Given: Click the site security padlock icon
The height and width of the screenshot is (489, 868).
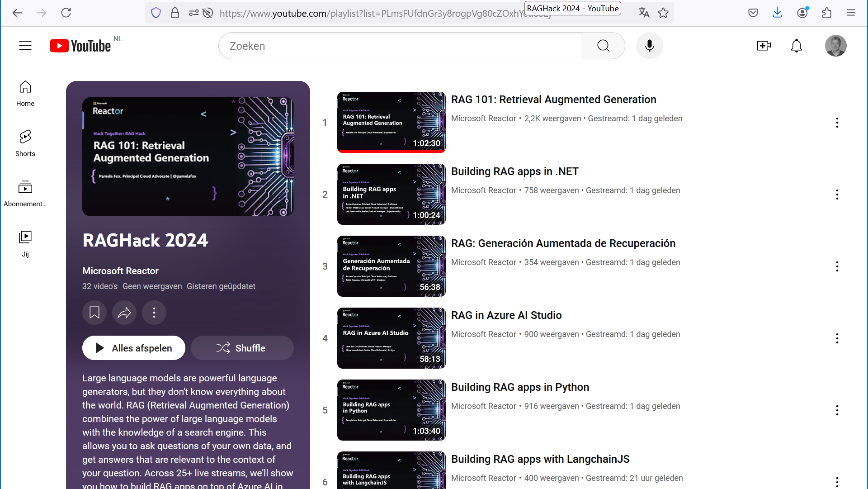Looking at the screenshot, I should [175, 13].
